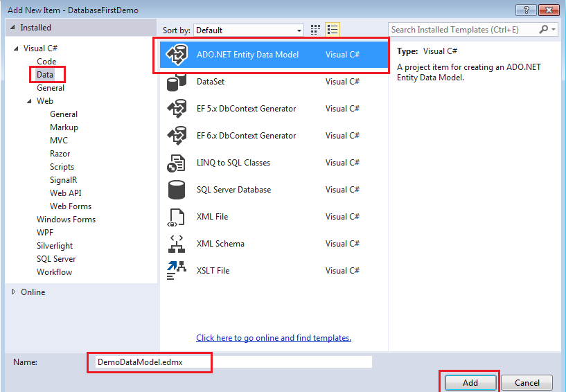Collapse the Visual C# tree node

point(16,48)
